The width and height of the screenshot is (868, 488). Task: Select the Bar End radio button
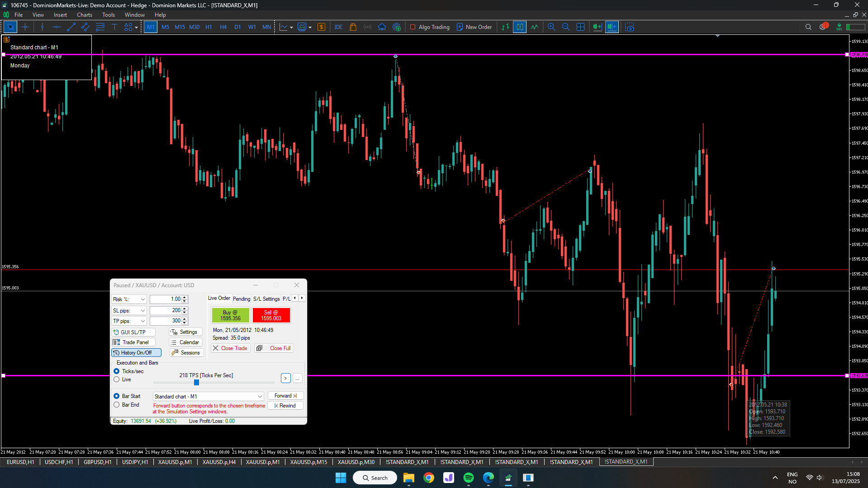pyautogui.click(x=117, y=405)
